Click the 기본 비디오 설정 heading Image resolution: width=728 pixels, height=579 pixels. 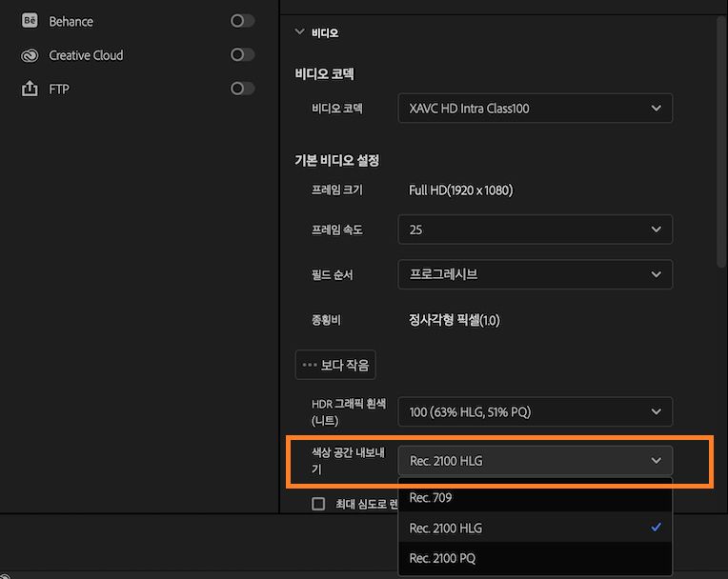[337, 161]
